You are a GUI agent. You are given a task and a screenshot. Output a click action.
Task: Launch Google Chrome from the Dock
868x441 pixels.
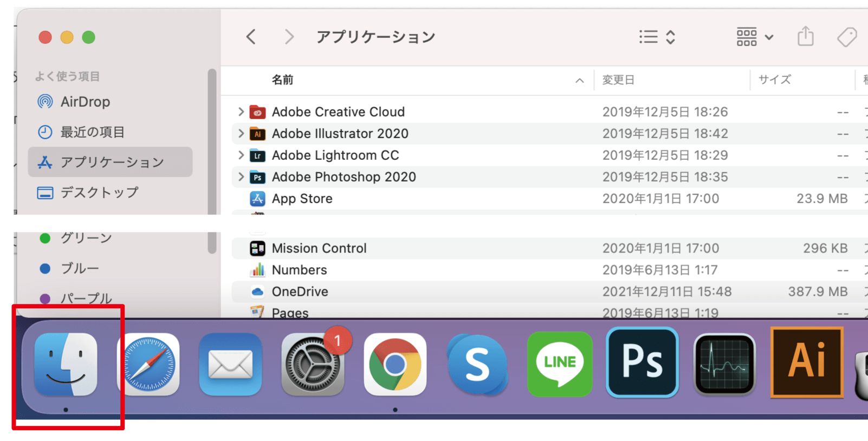point(395,365)
